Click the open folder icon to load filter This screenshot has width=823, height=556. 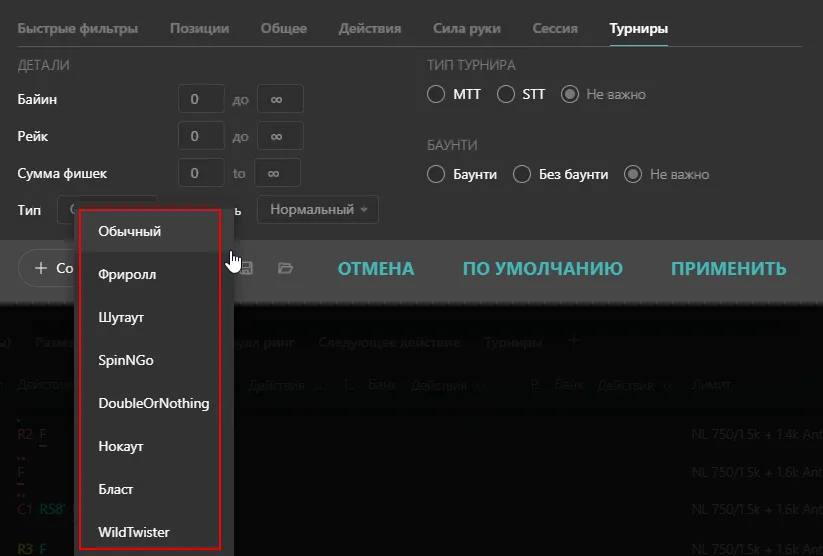click(x=286, y=268)
